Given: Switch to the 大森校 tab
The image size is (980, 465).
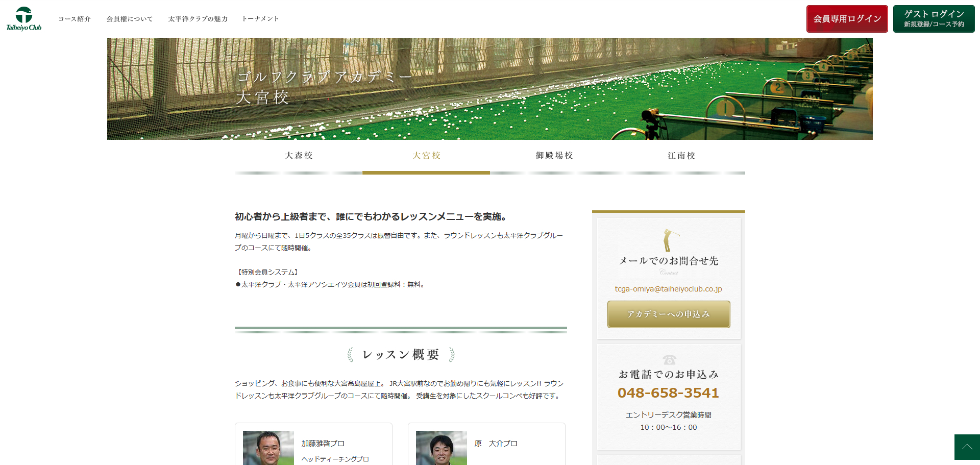Looking at the screenshot, I should click(299, 156).
